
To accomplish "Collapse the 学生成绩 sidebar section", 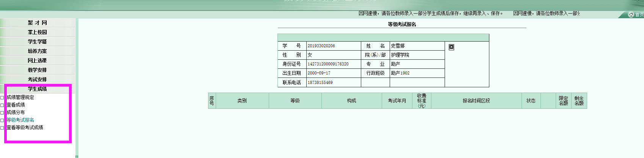I will [x=37, y=89].
